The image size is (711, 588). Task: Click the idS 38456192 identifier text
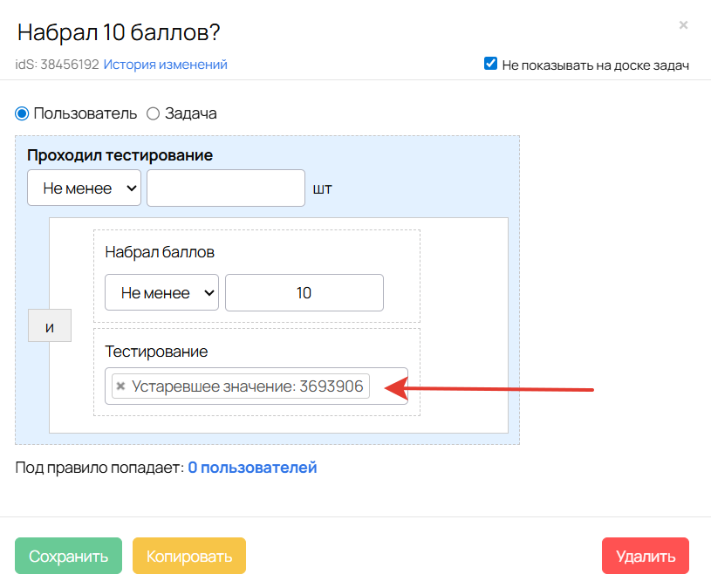click(x=58, y=65)
